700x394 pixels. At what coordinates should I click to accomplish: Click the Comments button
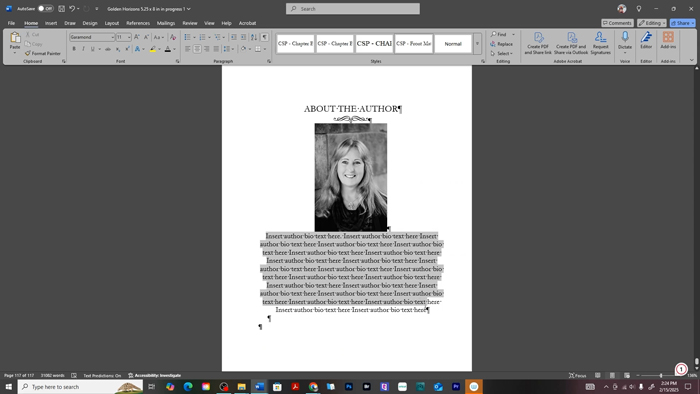[x=617, y=23]
